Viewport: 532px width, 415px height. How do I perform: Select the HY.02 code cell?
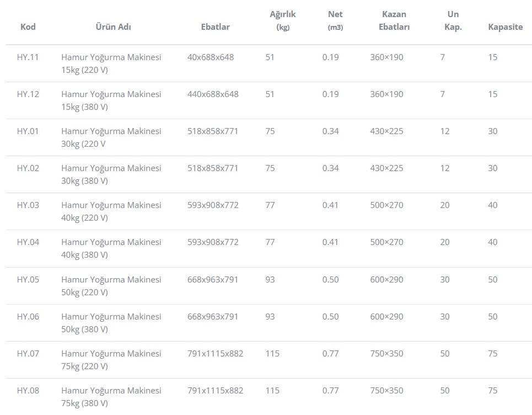[x=28, y=168]
